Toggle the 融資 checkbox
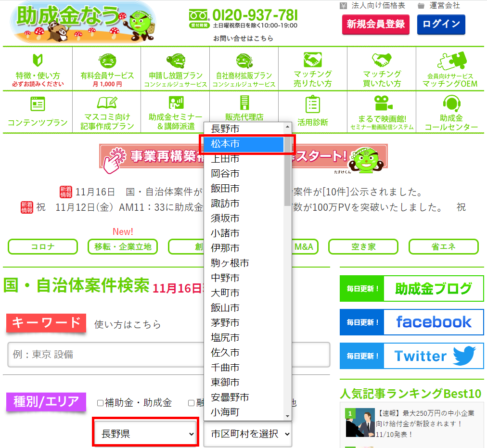 click(x=191, y=403)
